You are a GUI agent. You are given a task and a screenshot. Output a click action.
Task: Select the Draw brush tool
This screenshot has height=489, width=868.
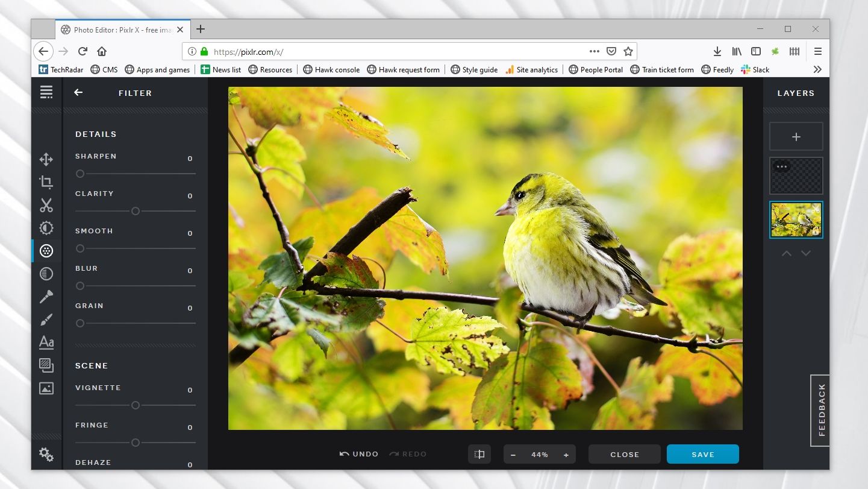point(46,319)
